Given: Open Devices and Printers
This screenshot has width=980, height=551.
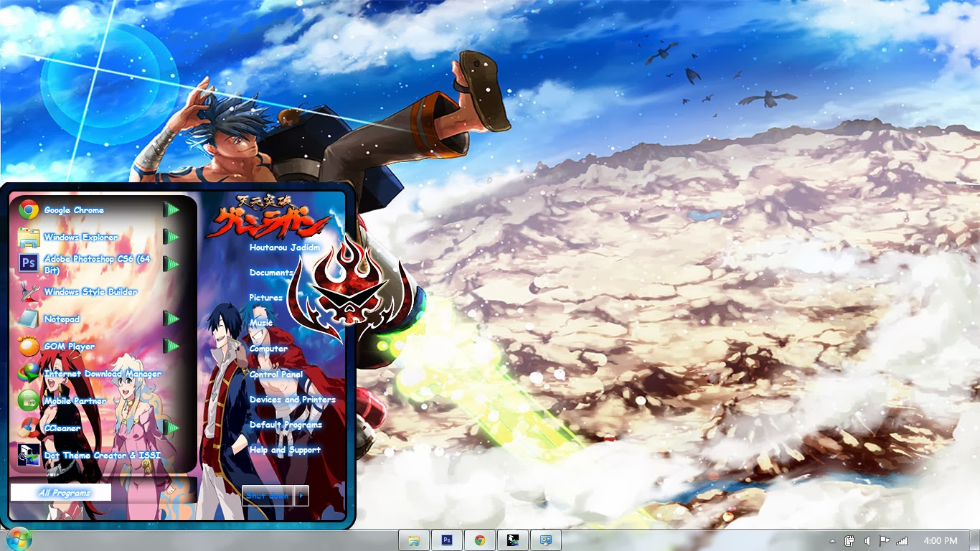Looking at the screenshot, I should [x=293, y=400].
